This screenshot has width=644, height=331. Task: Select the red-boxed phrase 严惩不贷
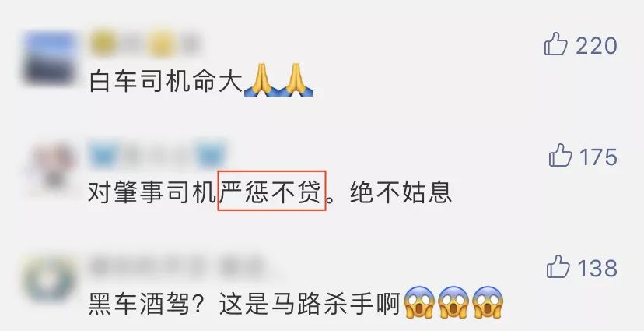coord(271,191)
